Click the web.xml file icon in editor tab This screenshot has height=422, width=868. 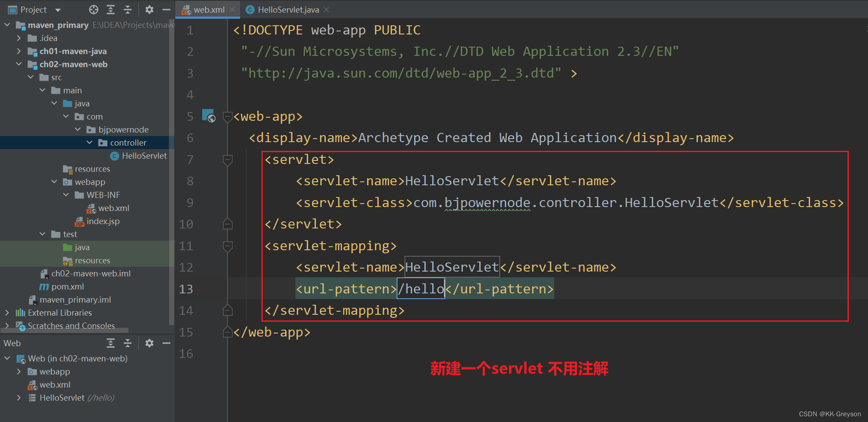click(186, 10)
